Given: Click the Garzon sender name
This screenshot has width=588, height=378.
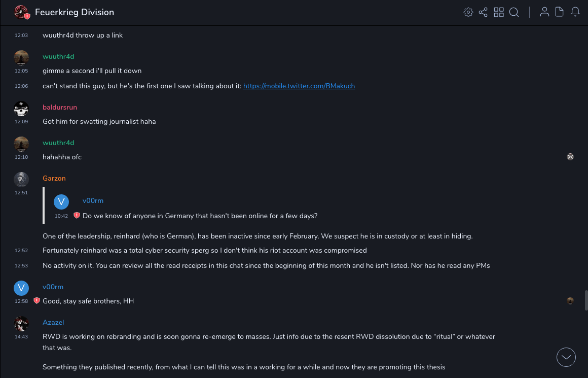Looking at the screenshot, I should [x=54, y=178].
